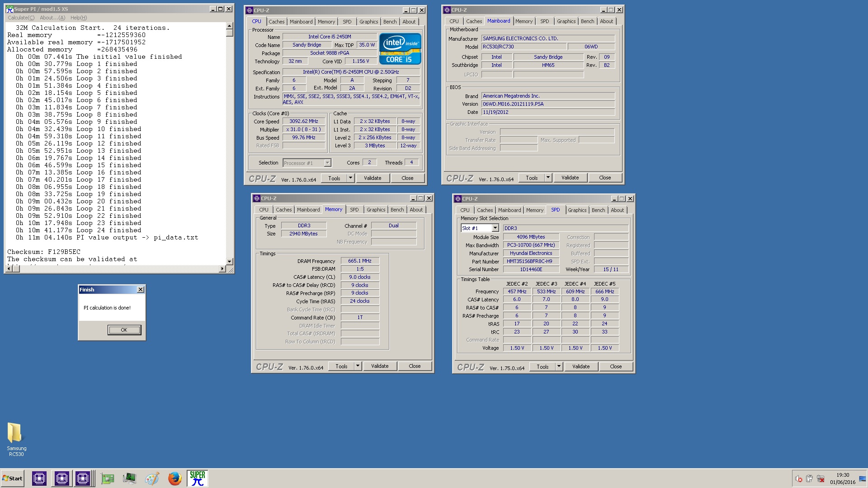Click the Part Number field in SPD
Image resolution: width=868 pixels, height=488 pixels.
click(x=531, y=261)
